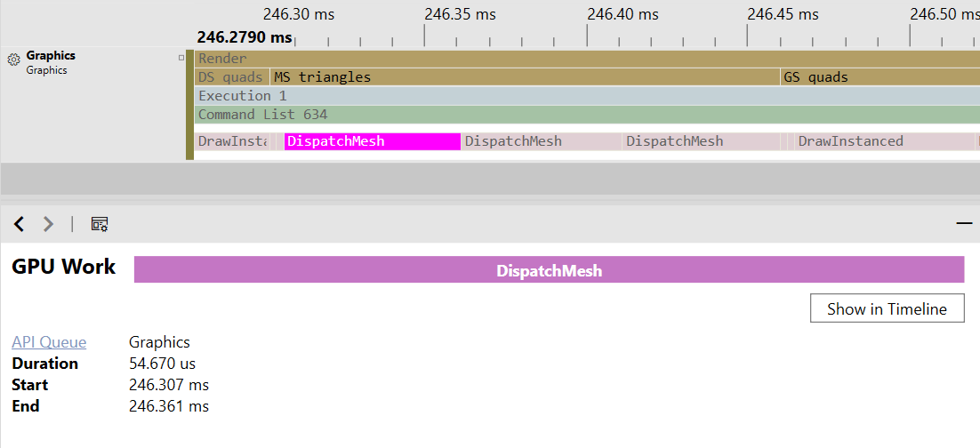Screen dimensions: 980x448
Task: Click the 246.40 ms ruler label
Action: click(x=622, y=13)
